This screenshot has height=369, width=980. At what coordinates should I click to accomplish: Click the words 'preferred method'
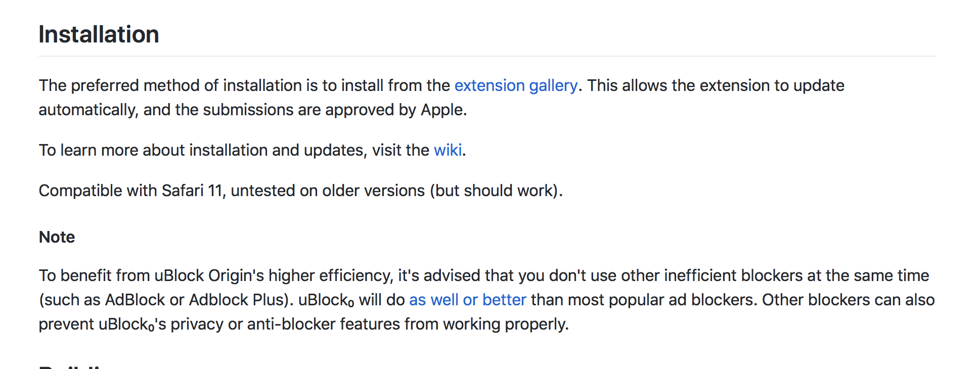[135, 86]
